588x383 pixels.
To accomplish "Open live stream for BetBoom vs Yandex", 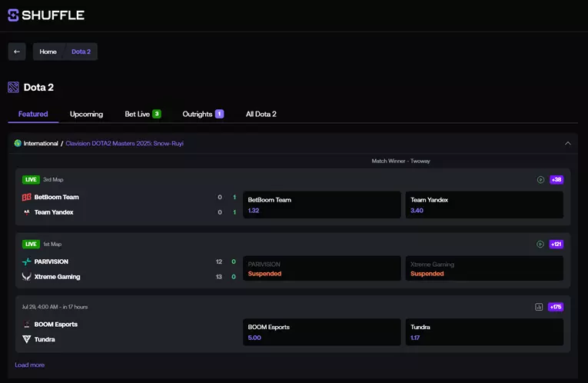I will [540, 180].
